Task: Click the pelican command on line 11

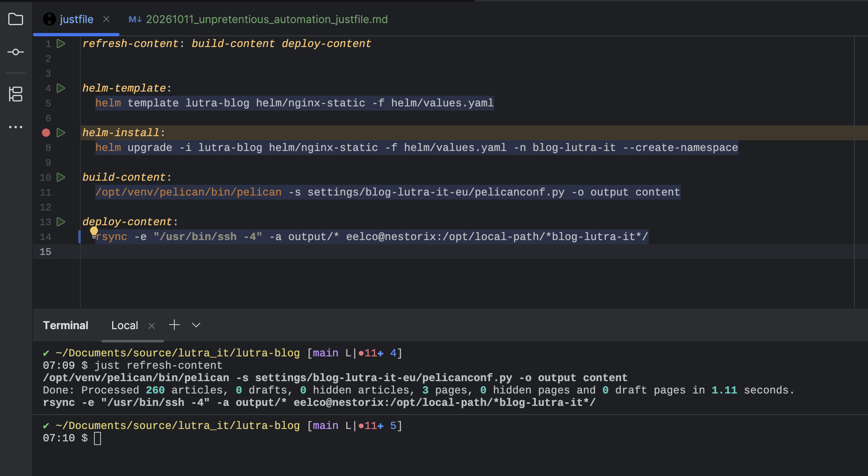Action: pos(388,192)
